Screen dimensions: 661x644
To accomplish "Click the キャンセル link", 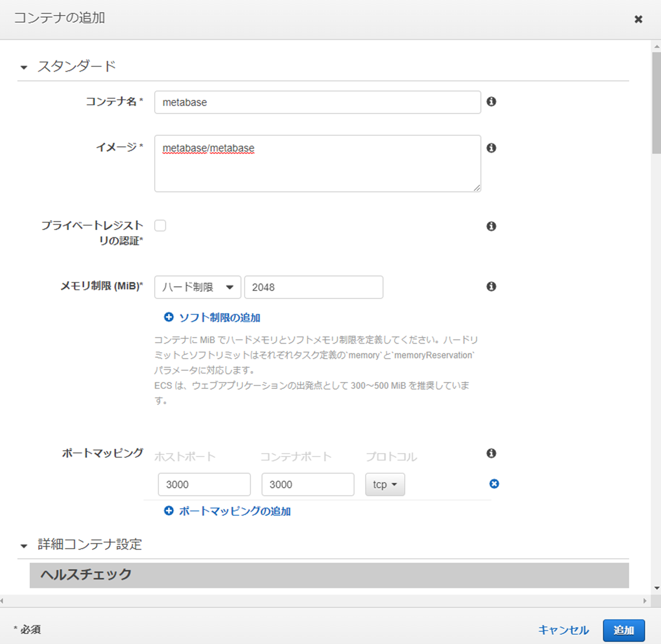I will [x=563, y=630].
